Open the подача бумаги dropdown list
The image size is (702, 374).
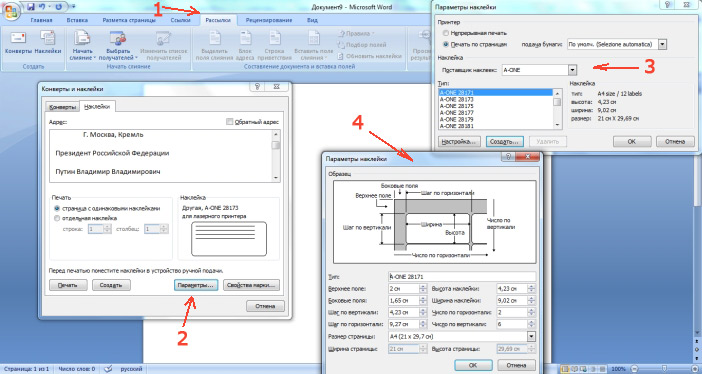[x=663, y=44]
